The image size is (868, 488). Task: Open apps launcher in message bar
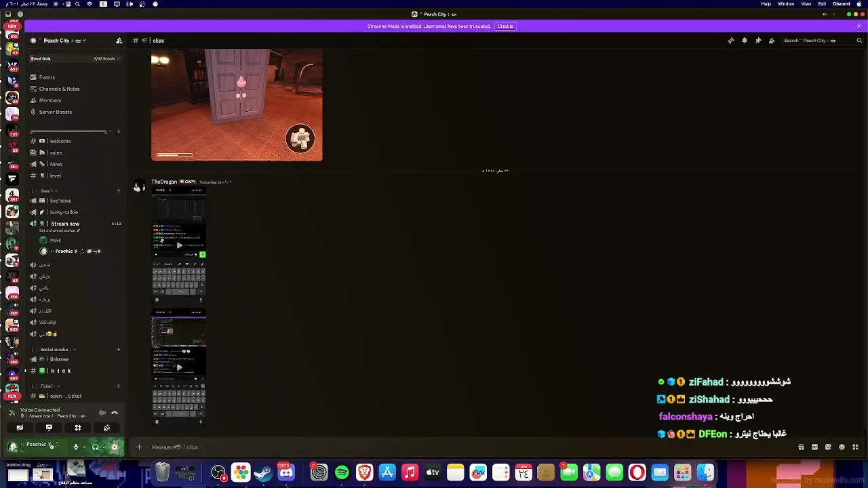(855, 447)
